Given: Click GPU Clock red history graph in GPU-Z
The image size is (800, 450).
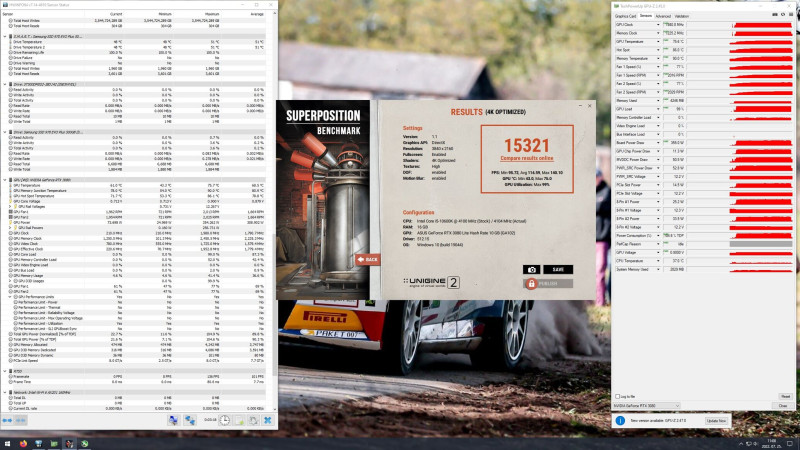Looking at the screenshot, I should (x=761, y=24).
